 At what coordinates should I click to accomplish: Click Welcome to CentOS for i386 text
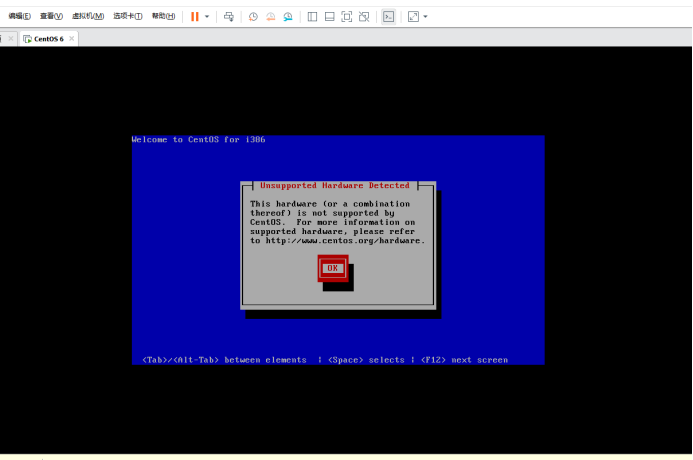click(198, 140)
